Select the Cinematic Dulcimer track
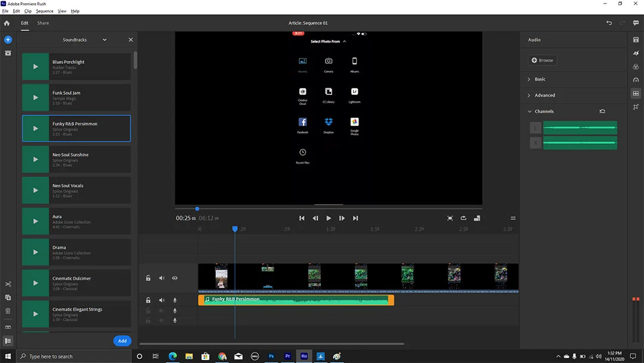644x363 pixels. pos(76,283)
